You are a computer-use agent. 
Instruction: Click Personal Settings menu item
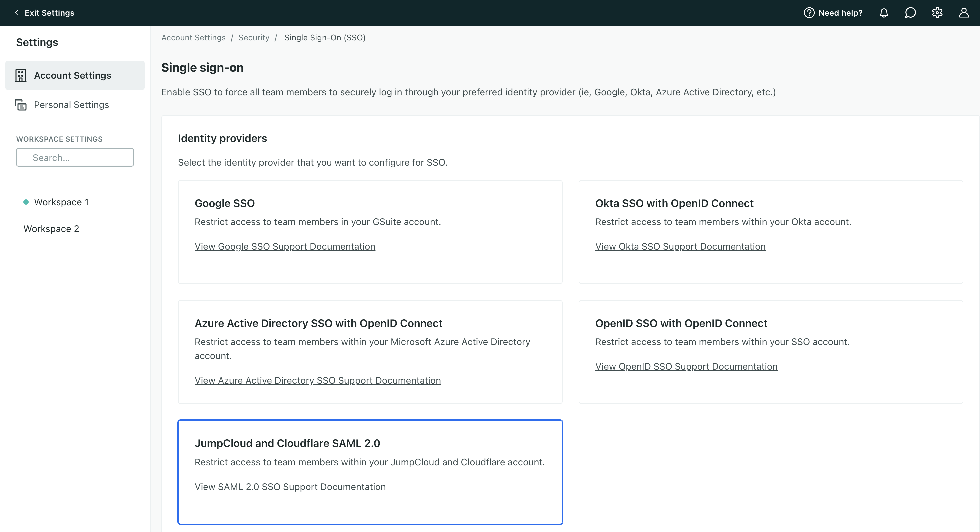pos(71,104)
